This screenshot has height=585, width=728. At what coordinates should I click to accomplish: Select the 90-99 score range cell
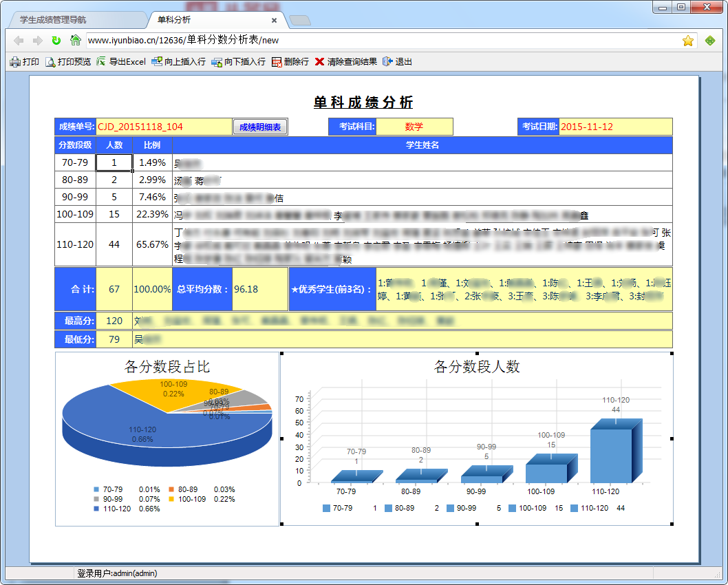[75, 197]
